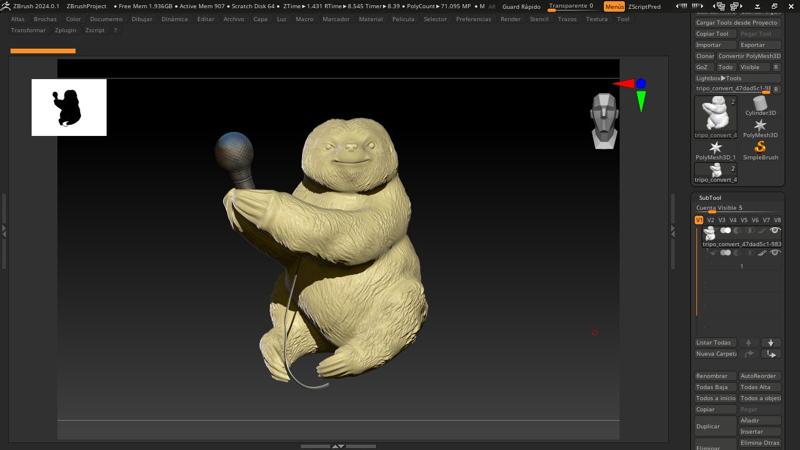Select the PolyMesh3D_1 tool icon
The height and width of the screenshot is (450, 800).
tap(715, 148)
